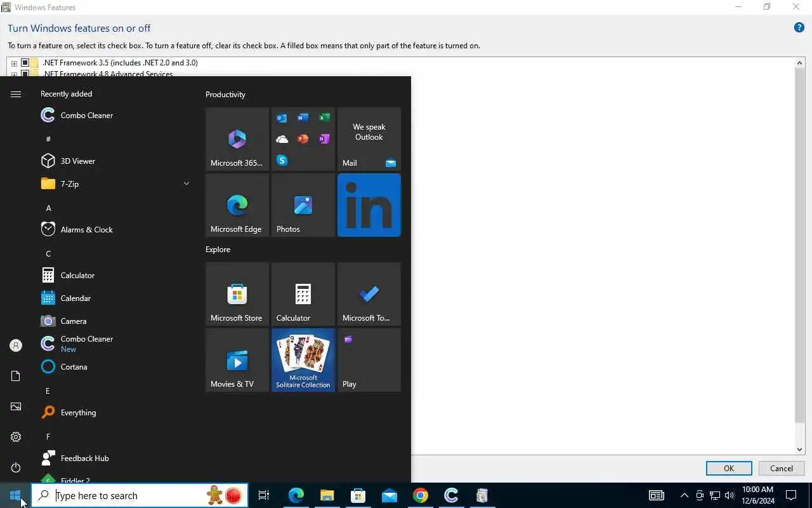This screenshot has width=812, height=508.
Task: Open Feedback Hub app
Action: point(114,458)
